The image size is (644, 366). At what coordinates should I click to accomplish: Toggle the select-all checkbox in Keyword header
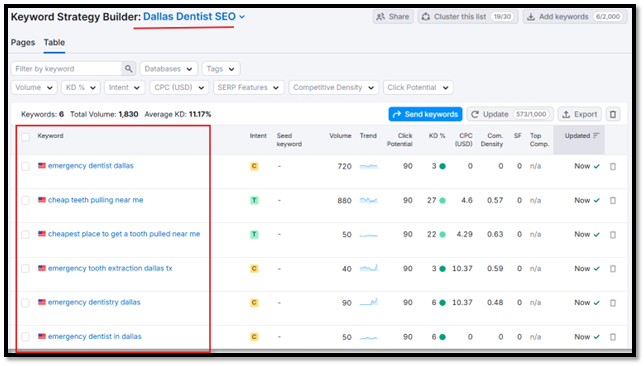25,137
